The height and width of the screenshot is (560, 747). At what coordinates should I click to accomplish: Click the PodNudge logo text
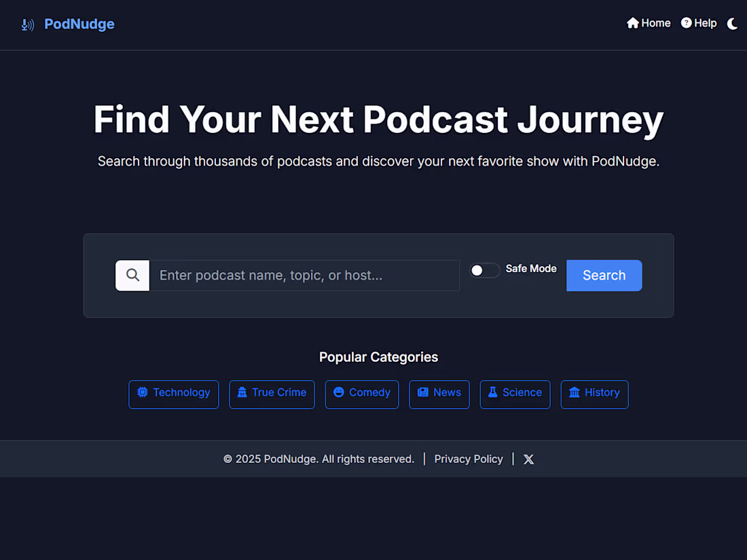[79, 24]
